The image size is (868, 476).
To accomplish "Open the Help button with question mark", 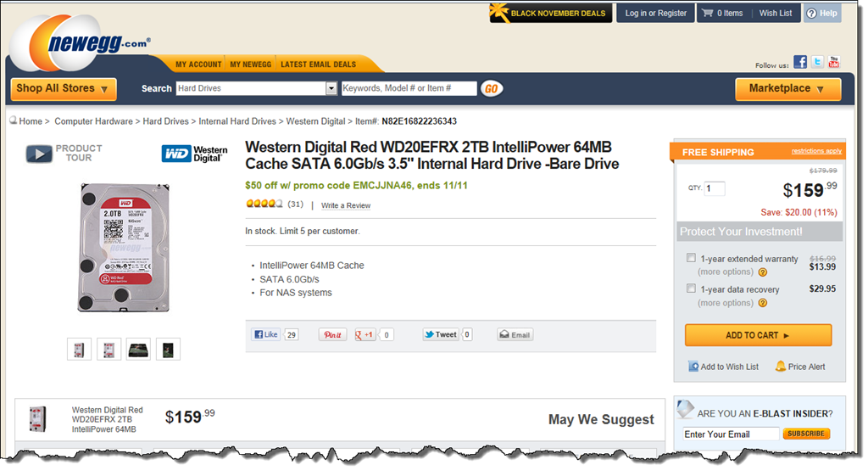I will (x=822, y=14).
